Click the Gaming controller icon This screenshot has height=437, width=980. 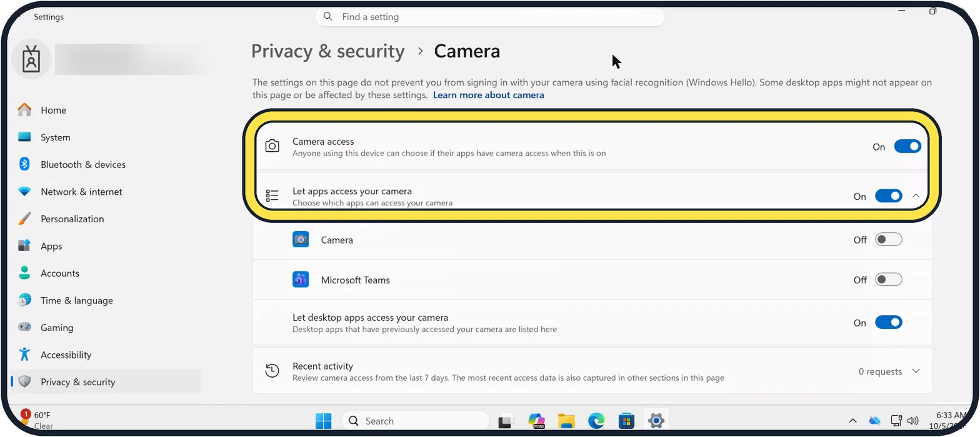pos(24,327)
